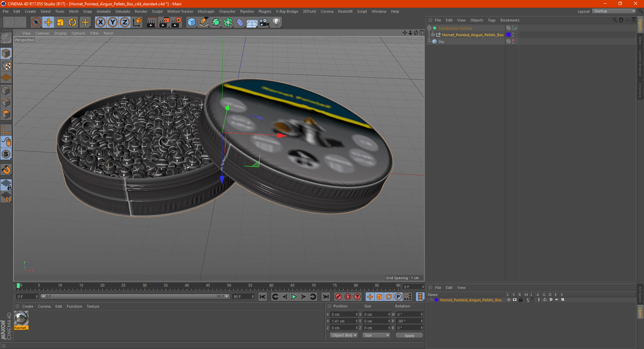Click the timeline preview range slider bar
This screenshot has height=349, width=644.
pyautogui.click(x=135, y=296)
